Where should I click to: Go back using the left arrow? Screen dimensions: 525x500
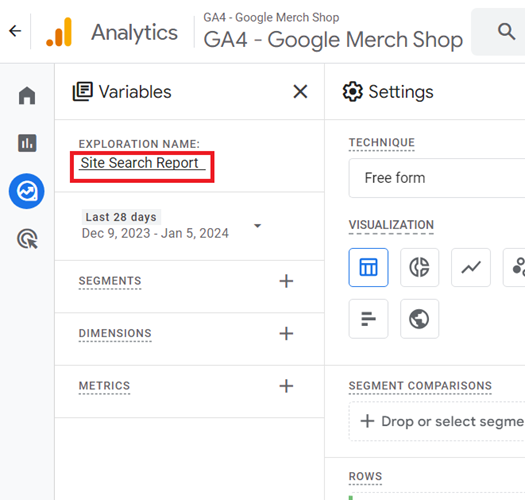tap(15, 31)
